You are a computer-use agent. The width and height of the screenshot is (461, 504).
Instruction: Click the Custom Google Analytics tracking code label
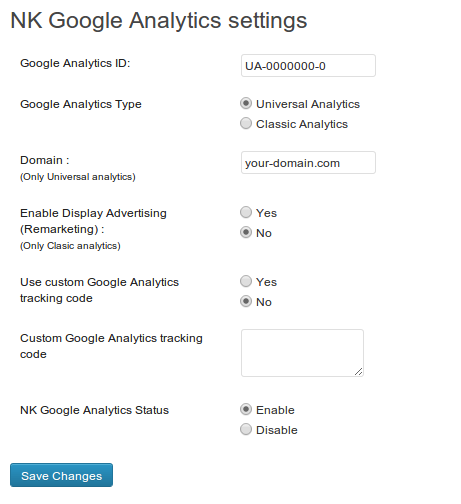click(x=111, y=346)
